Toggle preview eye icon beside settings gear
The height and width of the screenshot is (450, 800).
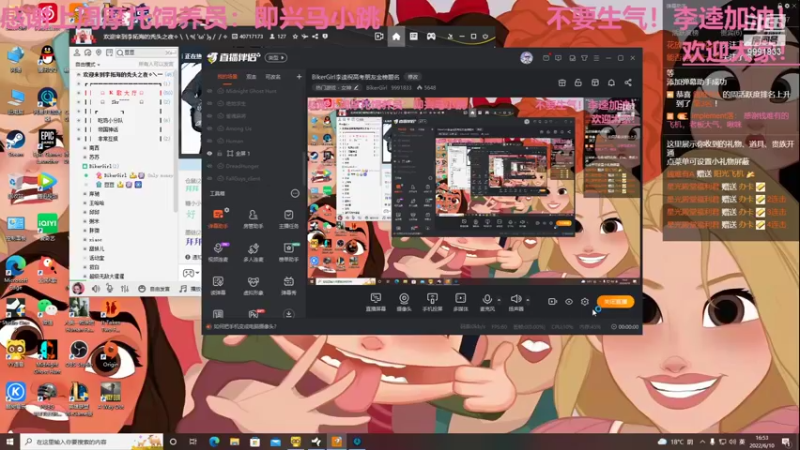click(569, 302)
